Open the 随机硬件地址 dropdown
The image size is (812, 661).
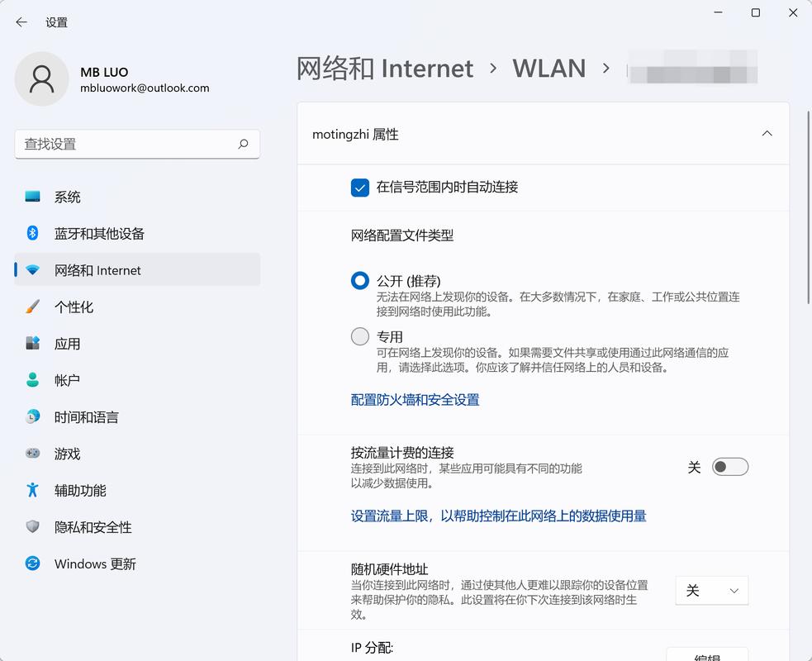pos(711,591)
